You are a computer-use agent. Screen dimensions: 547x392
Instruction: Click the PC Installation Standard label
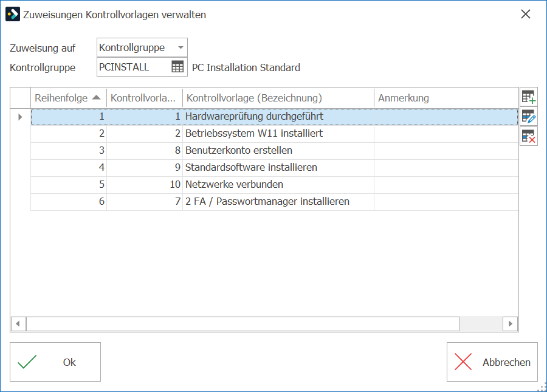click(x=246, y=67)
